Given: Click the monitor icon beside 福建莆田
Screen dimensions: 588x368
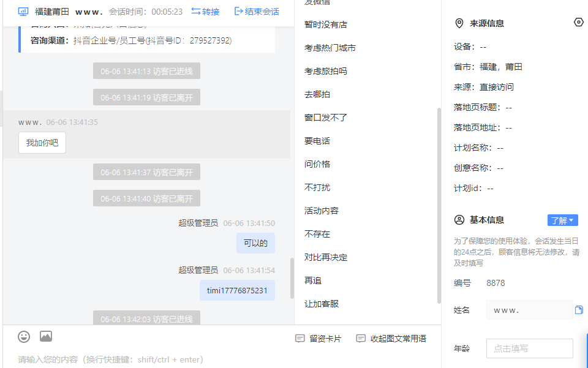Looking at the screenshot, I should click(23, 12).
